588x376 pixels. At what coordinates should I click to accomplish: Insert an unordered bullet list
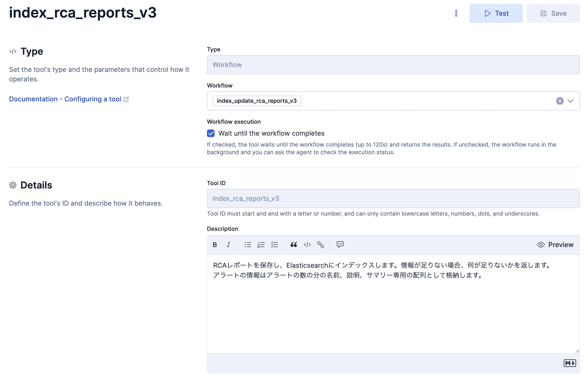click(x=248, y=245)
